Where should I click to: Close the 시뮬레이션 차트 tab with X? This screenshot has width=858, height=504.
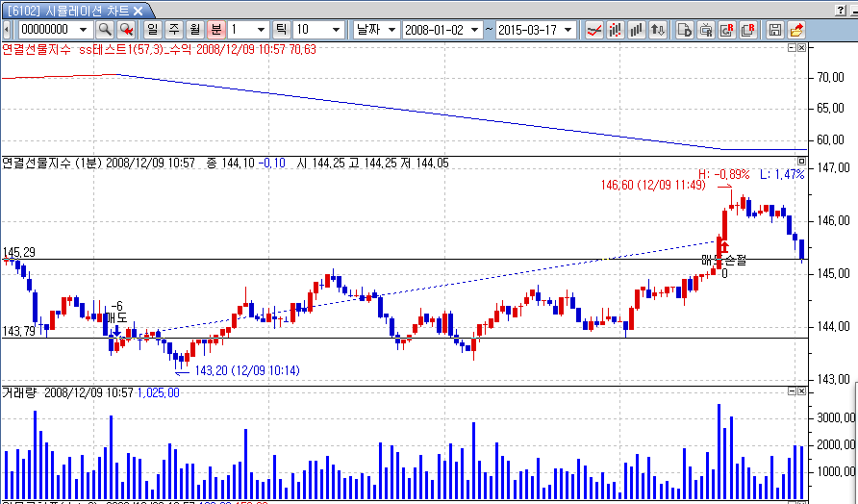coord(139,11)
